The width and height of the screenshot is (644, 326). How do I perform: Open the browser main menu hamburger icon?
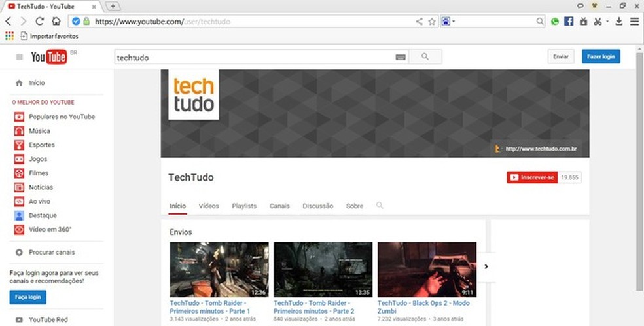[635, 22]
